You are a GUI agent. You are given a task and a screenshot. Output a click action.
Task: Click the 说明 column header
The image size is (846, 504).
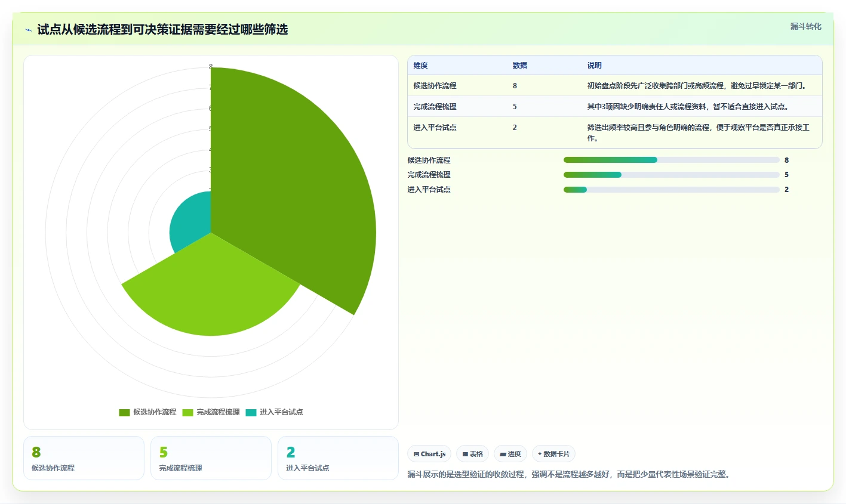pyautogui.click(x=594, y=66)
